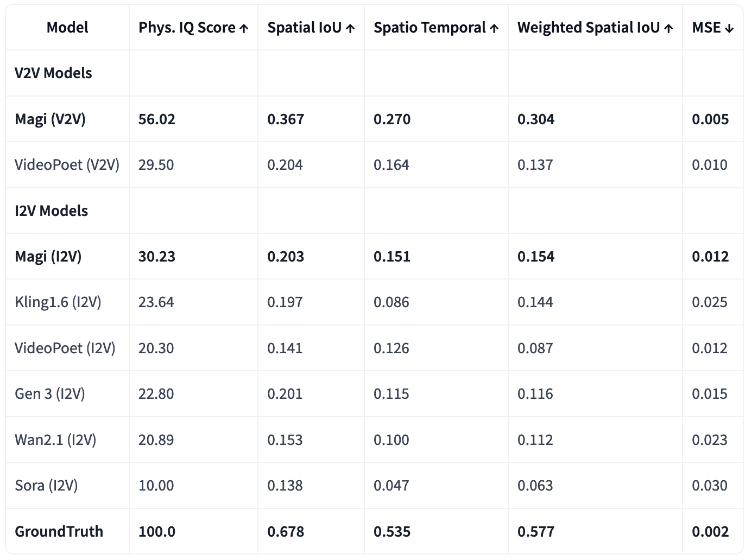745x560 pixels.
Task: Click the down arrow next to MSE
Action: pos(729,29)
